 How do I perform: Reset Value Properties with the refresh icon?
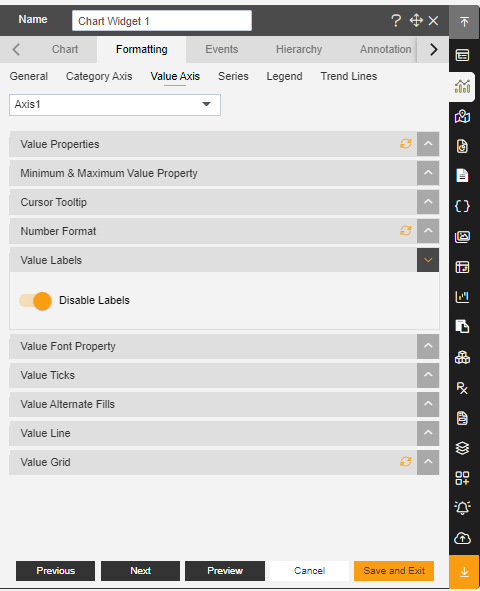click(x=406, y=144)
